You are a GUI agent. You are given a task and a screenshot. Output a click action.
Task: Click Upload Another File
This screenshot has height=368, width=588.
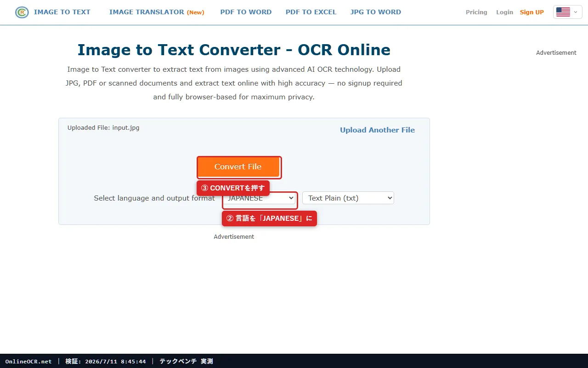(x=377, y=130)
